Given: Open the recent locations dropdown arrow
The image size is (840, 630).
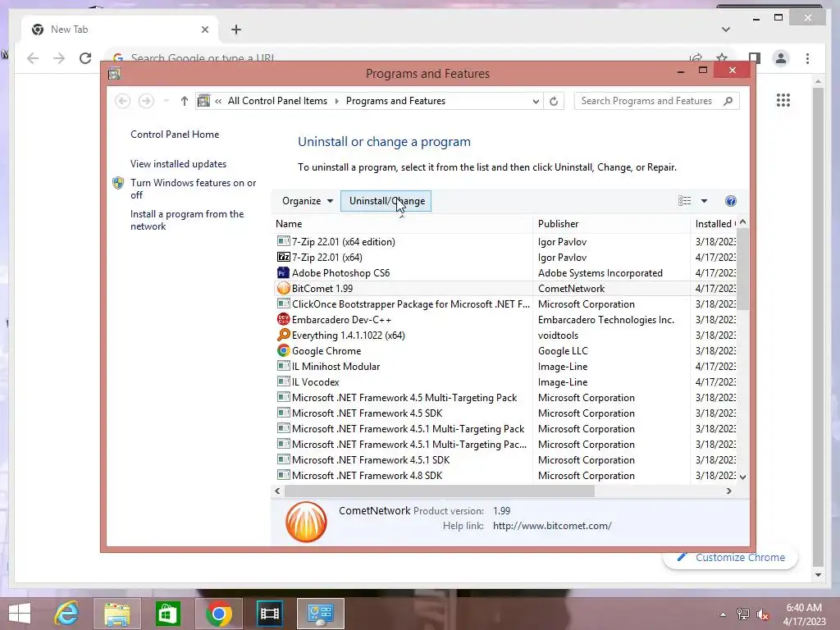Looking at the screenshot, I should click(166, 101).
